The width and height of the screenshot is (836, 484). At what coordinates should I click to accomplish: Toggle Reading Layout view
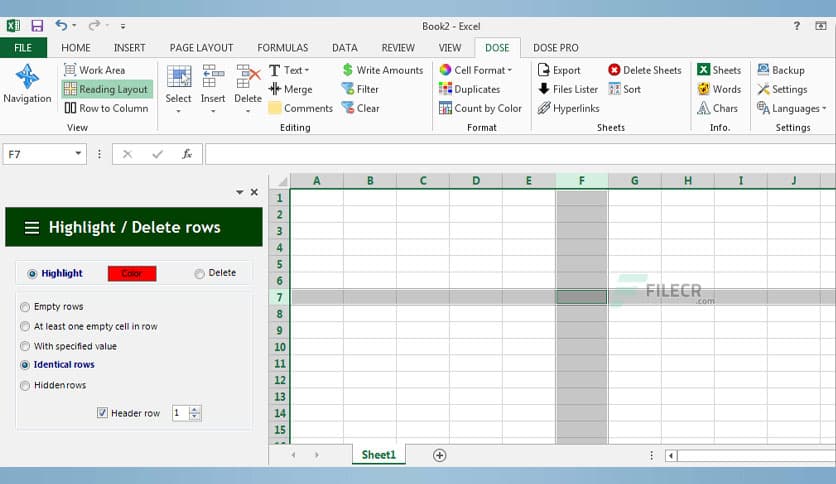(x=107, y=89)
